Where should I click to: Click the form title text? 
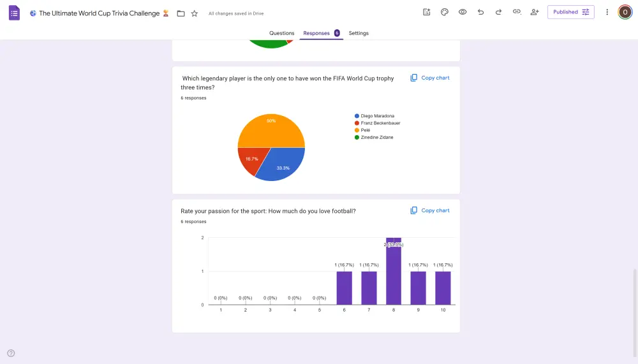[x=100, y=13]
